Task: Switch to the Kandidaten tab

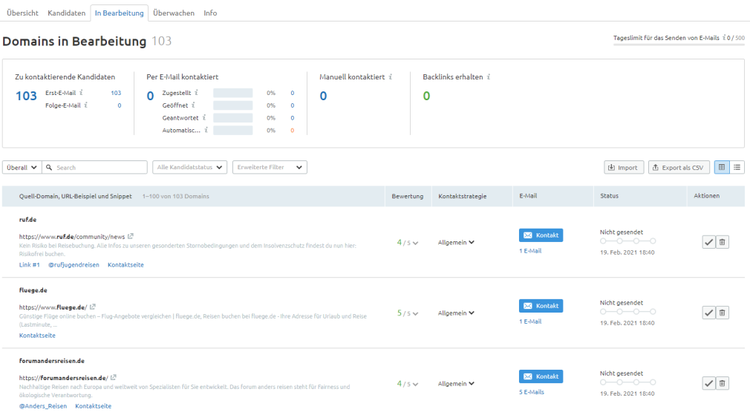Action: click(x=66, y=13)
